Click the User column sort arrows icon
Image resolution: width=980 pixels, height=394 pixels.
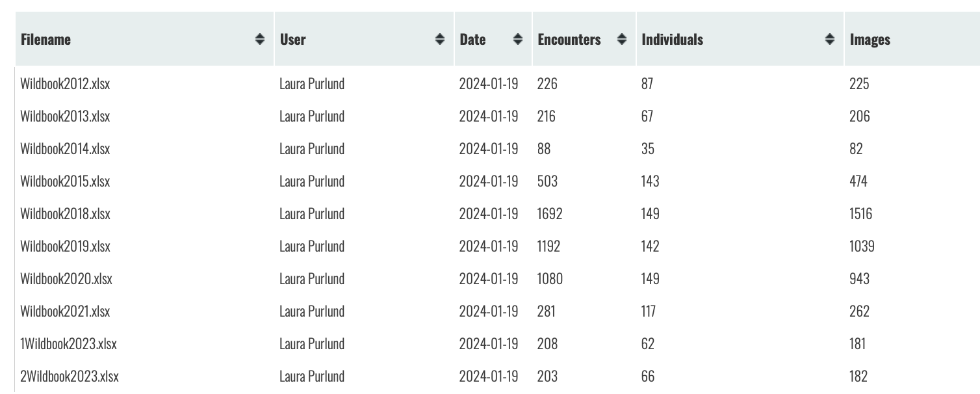point(439,39)
